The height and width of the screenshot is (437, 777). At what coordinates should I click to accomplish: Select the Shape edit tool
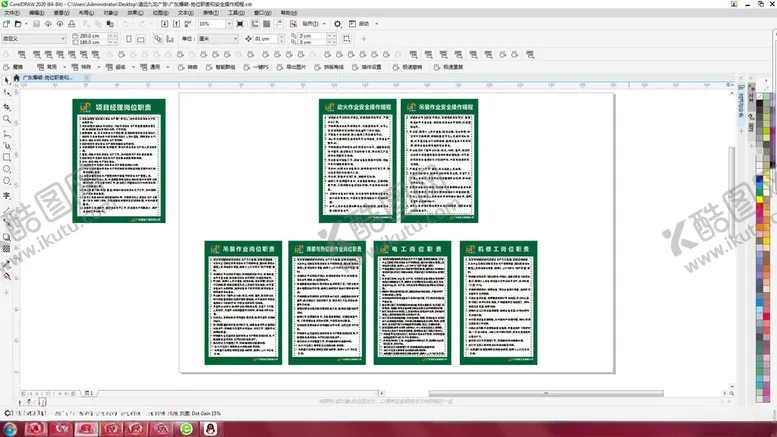tap(6, 93)
